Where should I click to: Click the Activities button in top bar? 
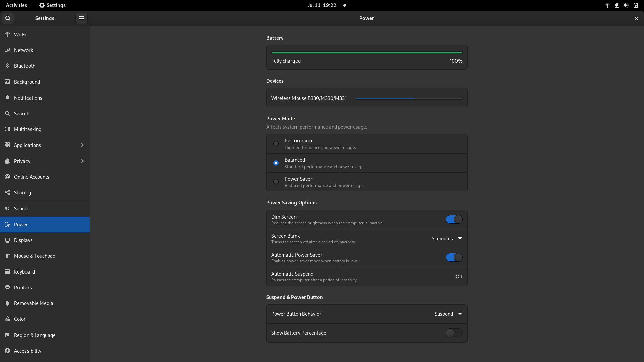16,5
